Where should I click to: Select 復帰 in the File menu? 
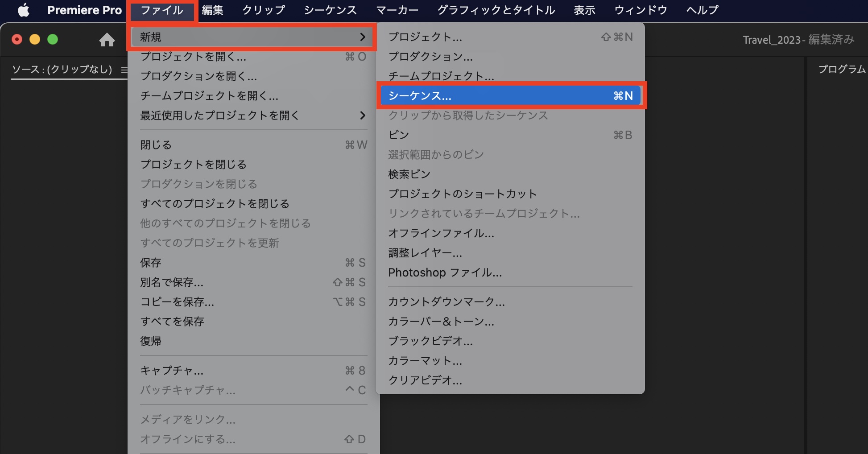[x=254, y=341]
